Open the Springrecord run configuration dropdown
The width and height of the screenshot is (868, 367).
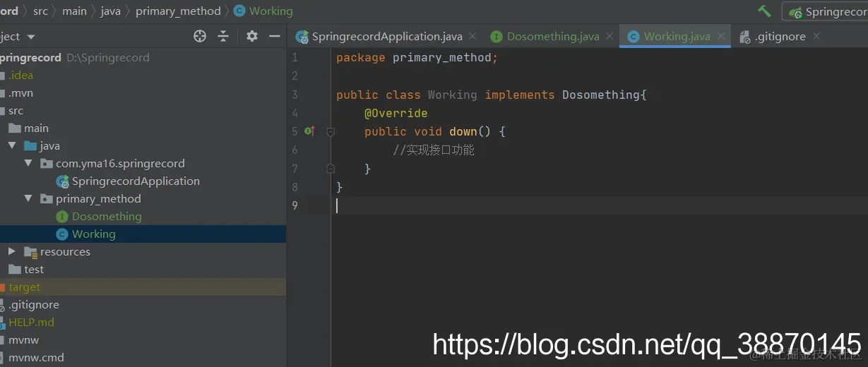pyautogui.click(x=826, y=11)
